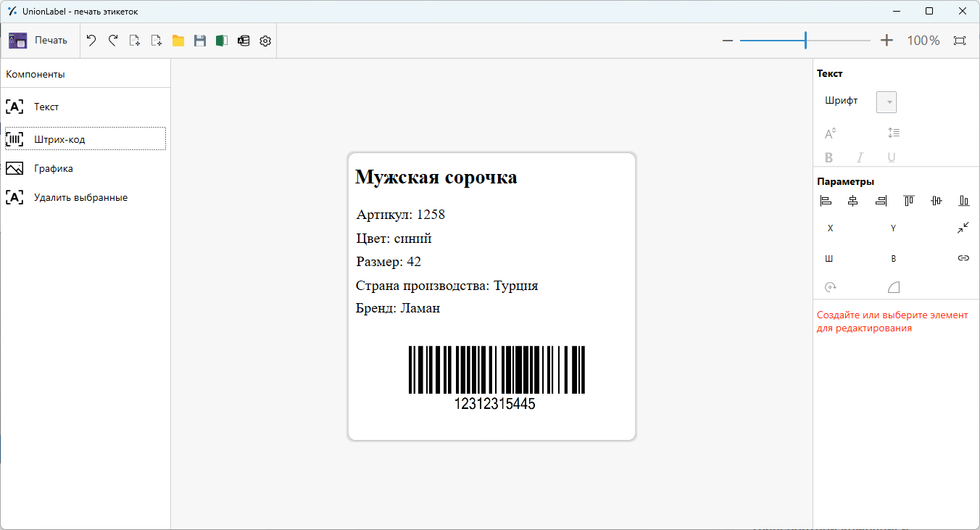Align elements to the top edge
The width and height of the screenshot is (980, 530).
909,201
